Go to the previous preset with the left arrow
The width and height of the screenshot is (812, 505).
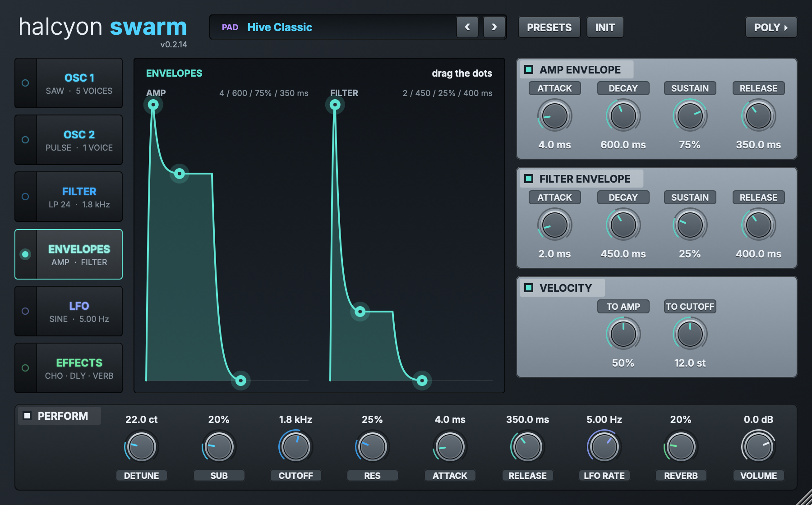(x=467, y=27)
